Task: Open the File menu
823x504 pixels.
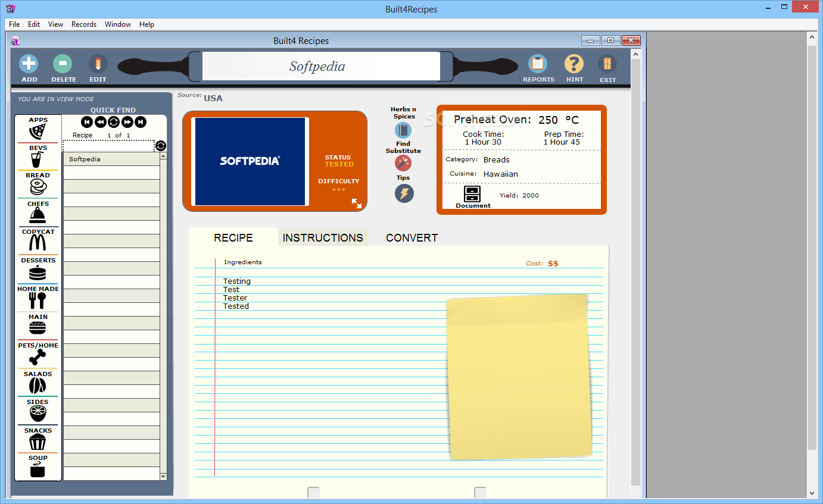Action: (x=14, y=24)
